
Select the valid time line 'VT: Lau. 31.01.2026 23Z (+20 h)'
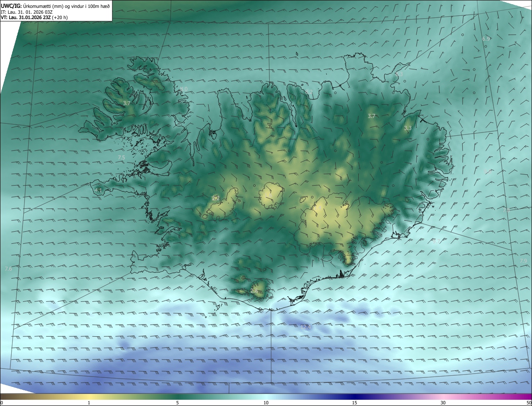(x=34, y=17)
